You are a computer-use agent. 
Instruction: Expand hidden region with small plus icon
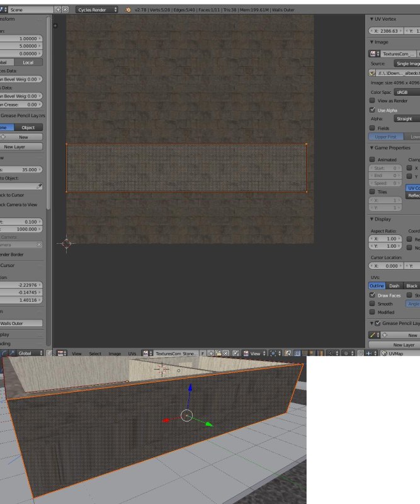click(55, 26)
